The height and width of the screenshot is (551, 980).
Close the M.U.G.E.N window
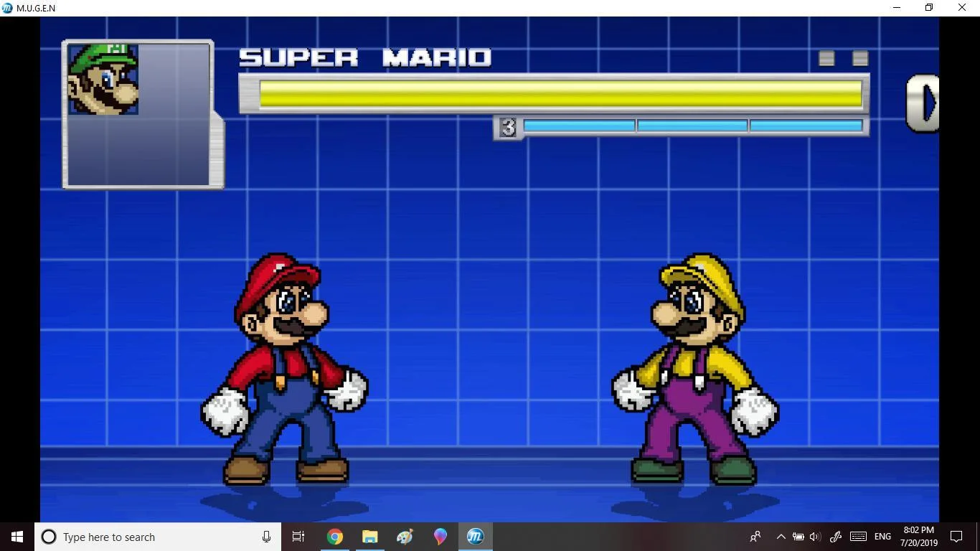point(962,8)
